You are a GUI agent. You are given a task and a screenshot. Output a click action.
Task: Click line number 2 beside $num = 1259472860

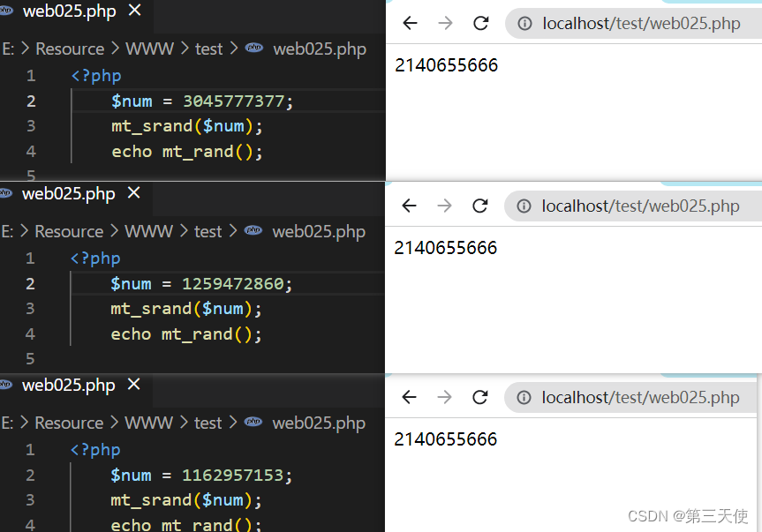point(30,283)
